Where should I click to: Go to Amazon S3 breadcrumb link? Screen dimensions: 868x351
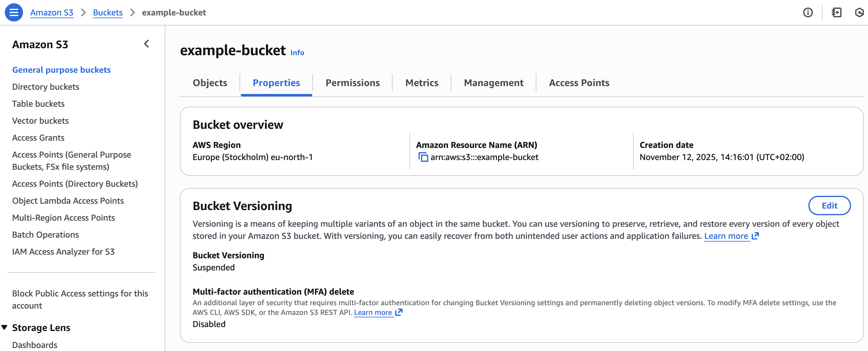[x=51, y=12]
